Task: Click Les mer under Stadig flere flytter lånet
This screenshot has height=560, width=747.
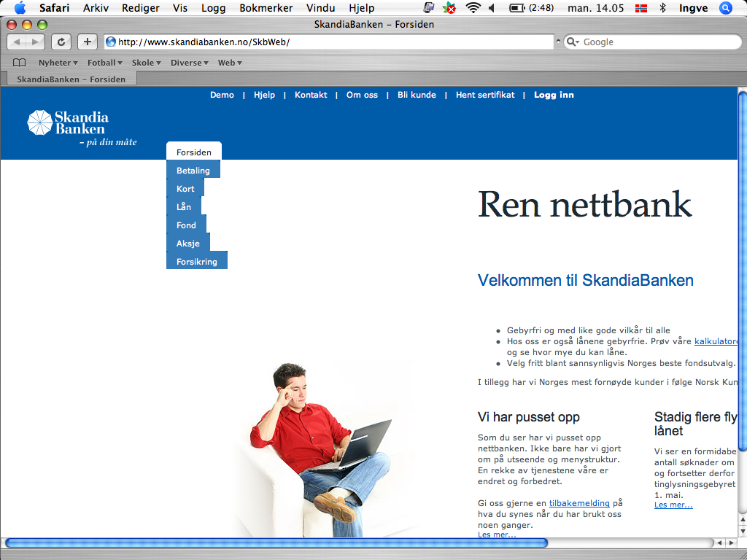Action: pos(673,505)
